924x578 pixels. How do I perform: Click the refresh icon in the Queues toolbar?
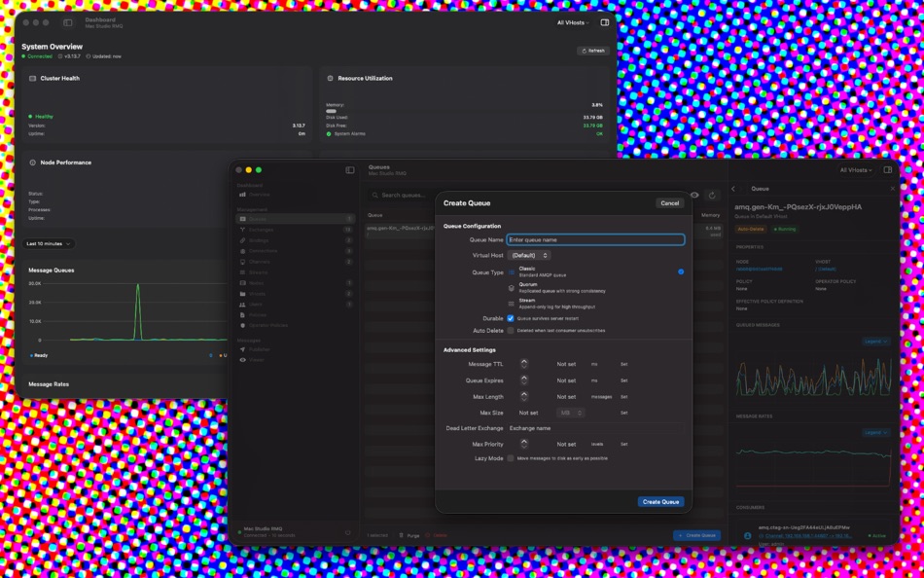coord(712,196)
